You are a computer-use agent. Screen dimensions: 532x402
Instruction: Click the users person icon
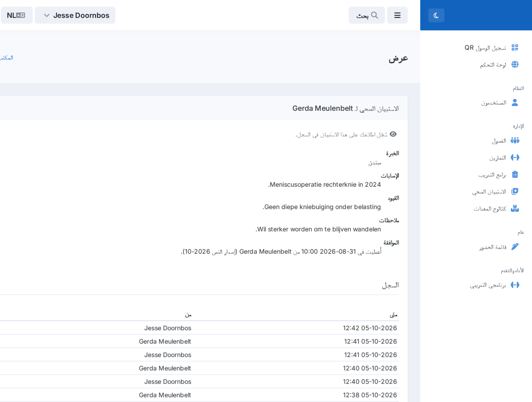point(515,102)
